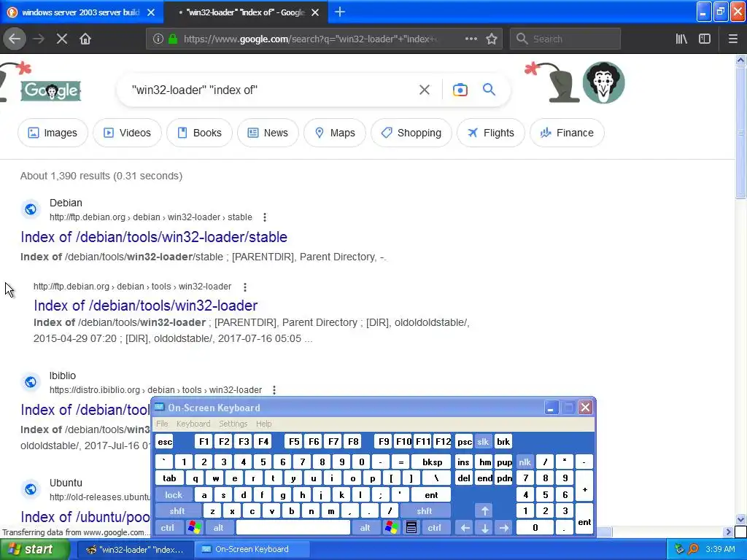Open Help menu in On-Screen Keyboard

coord(263,424)
